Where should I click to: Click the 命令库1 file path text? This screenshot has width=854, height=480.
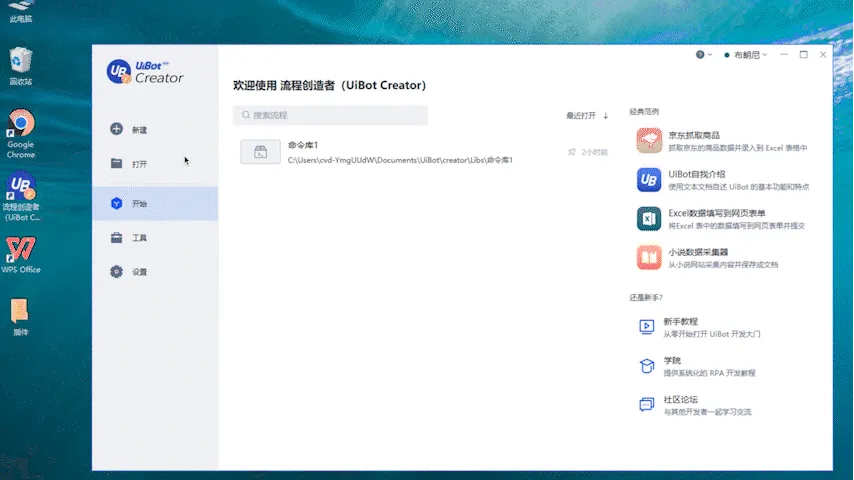[400, 160]
